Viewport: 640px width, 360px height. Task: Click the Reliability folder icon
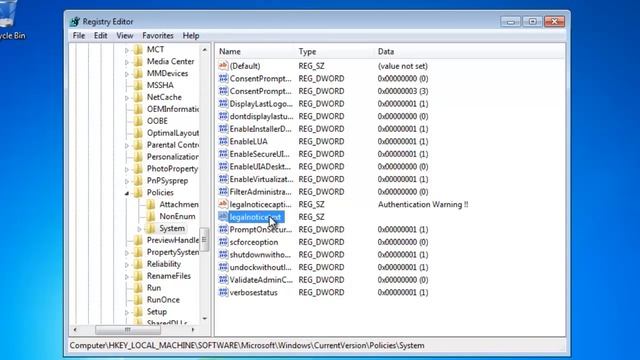[138, 264]
